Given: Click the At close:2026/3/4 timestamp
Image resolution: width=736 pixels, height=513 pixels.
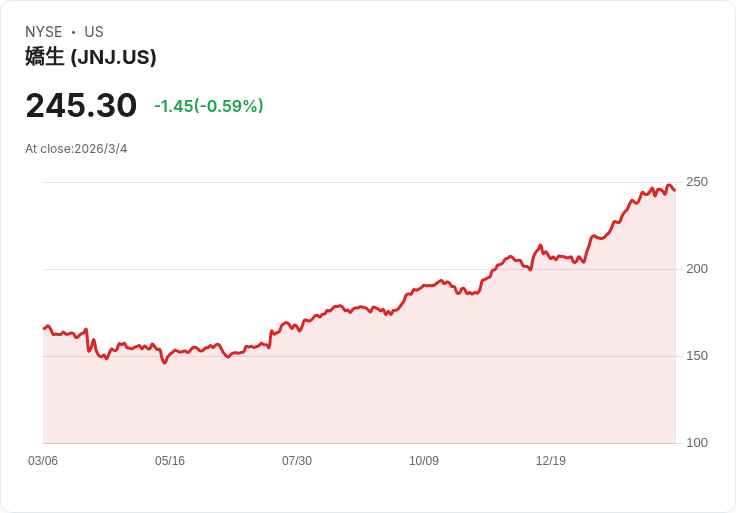Looking at the screenshot, I should (x=76, y=149).
